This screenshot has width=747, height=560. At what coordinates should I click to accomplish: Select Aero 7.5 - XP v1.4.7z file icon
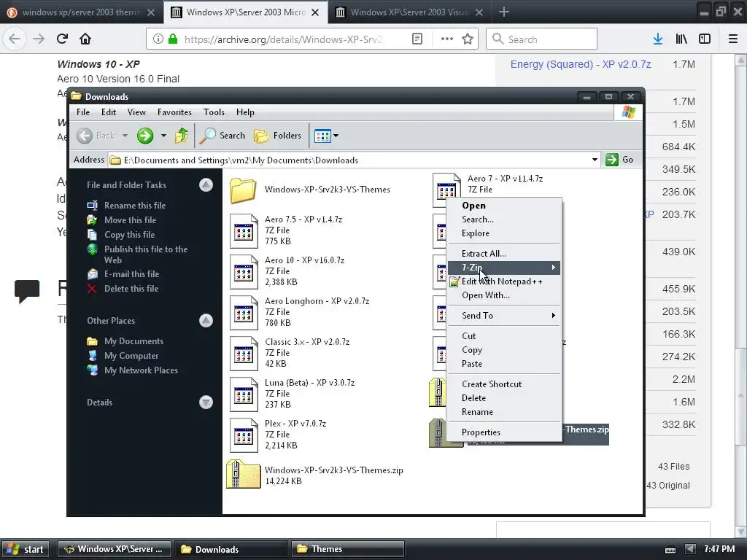[244, 231]
